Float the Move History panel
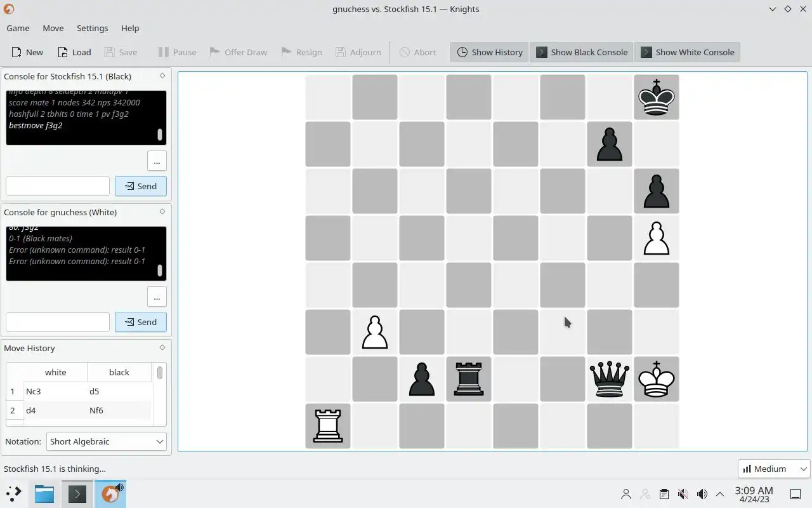812x508 pixels. (162, 347)
